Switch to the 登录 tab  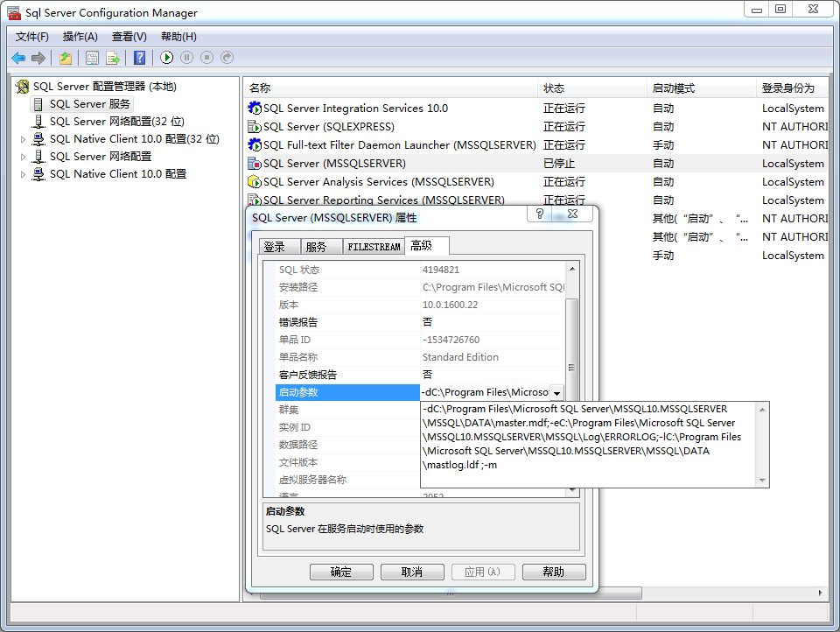tap(280, 247)
